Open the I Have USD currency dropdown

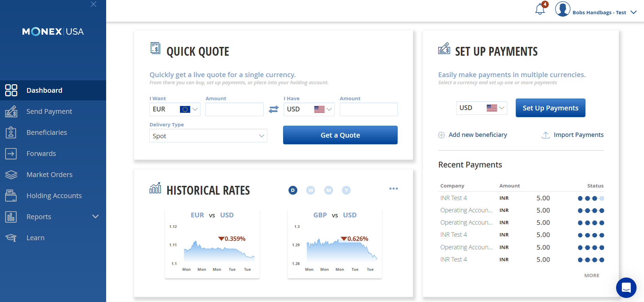(309, 109)
